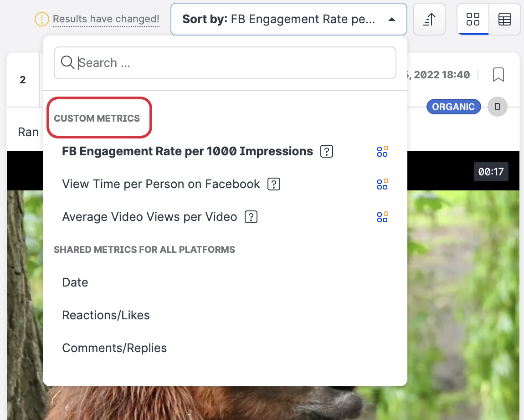The height and width of the screenshot is (420, 524).
Task: Open help for View Time per Person
Action: click(x=273, y=184)
